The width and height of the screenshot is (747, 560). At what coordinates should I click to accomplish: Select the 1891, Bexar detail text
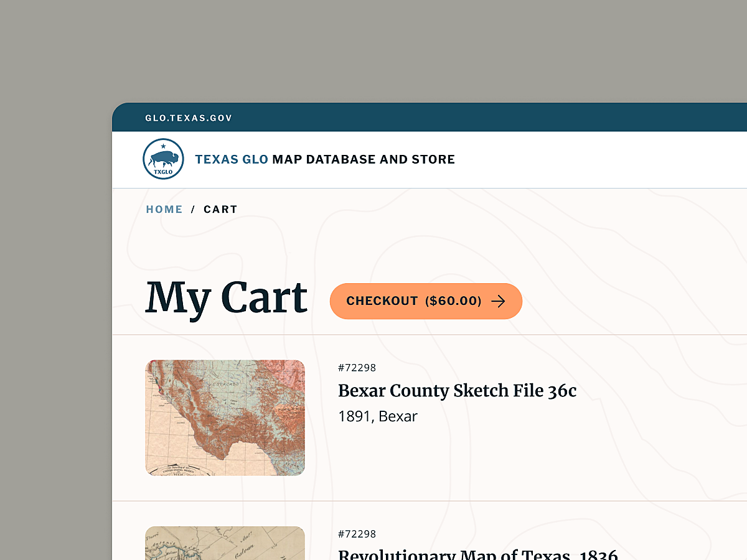point(377,416)
